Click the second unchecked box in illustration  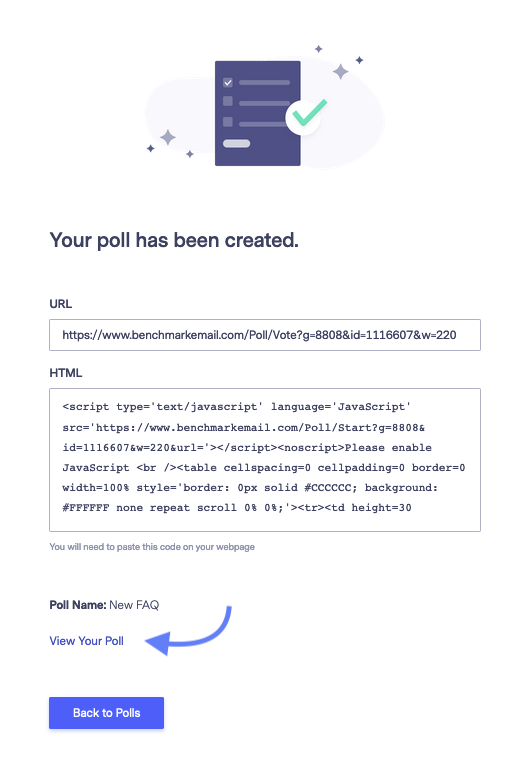pos(228,101)
